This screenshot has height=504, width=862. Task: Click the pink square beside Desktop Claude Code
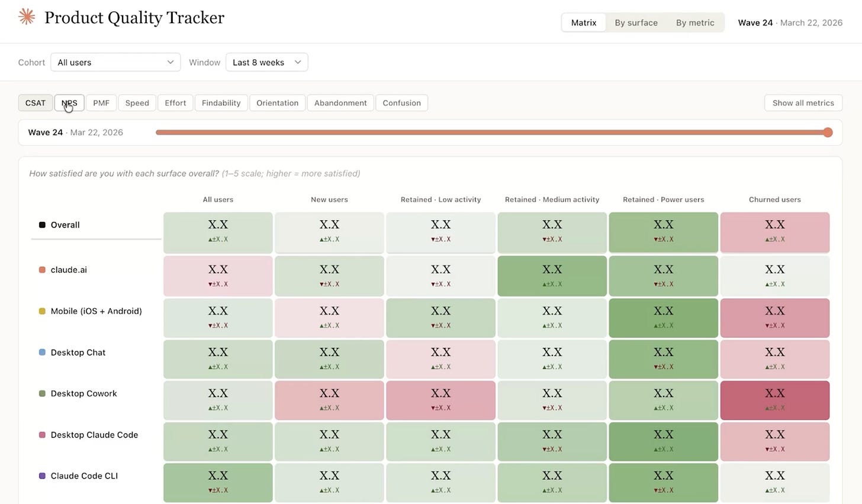point(42,435)
